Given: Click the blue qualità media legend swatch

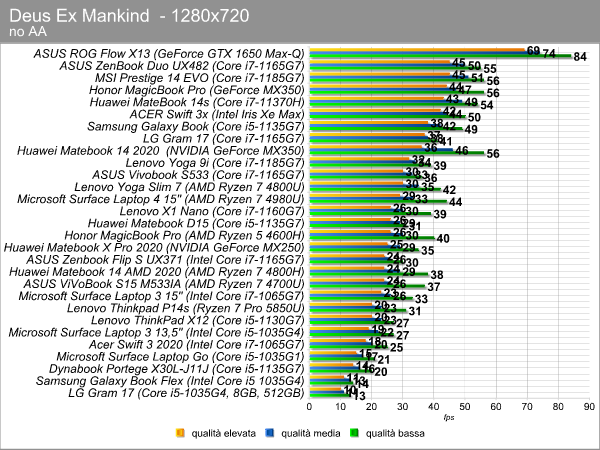Looking at the screenshot, I should [270, 433].
